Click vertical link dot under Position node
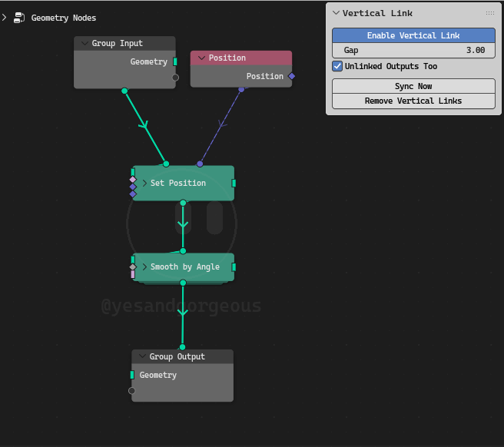 coord(241,90)
